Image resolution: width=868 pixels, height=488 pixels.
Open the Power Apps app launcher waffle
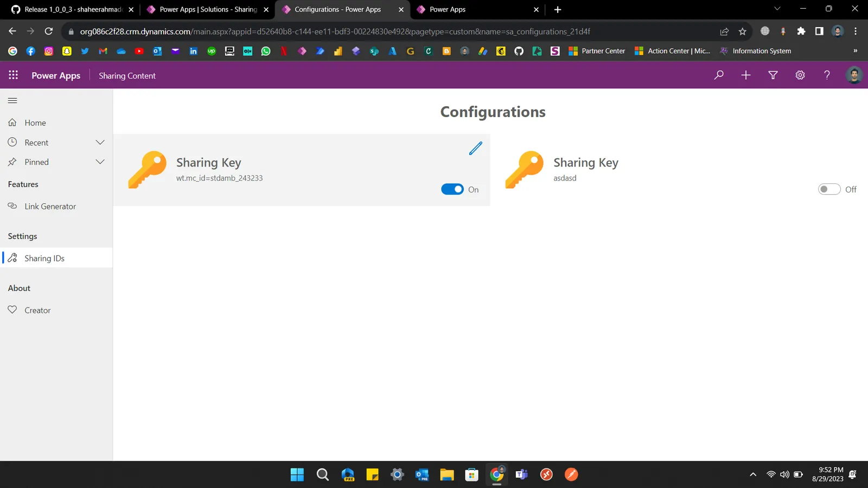point(13,75)
